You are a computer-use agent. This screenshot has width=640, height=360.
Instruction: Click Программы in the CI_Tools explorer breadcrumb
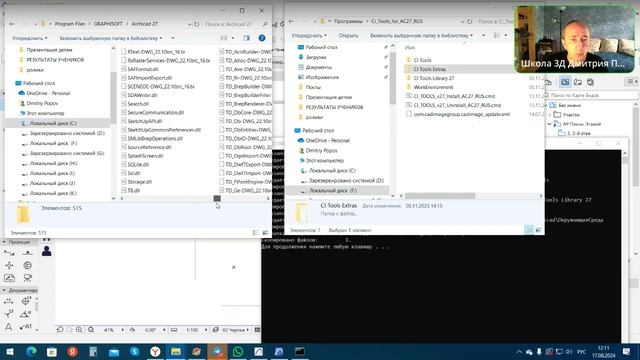click(348, 21)
